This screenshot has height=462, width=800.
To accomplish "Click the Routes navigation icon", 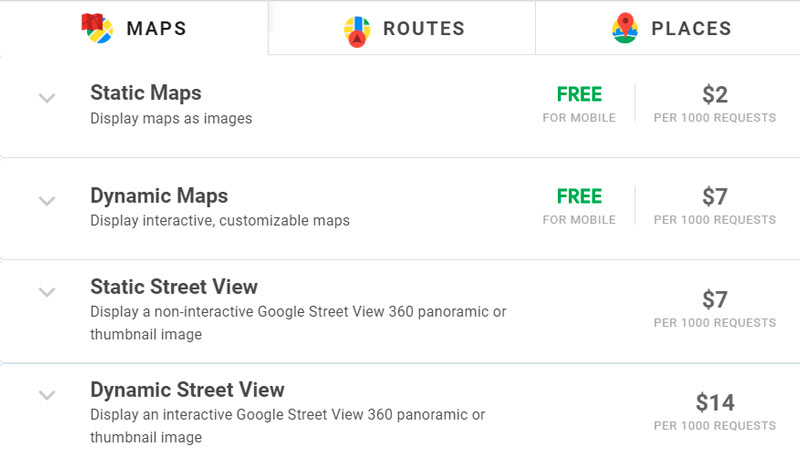I will pyautogui.click(x=357, y=31).
